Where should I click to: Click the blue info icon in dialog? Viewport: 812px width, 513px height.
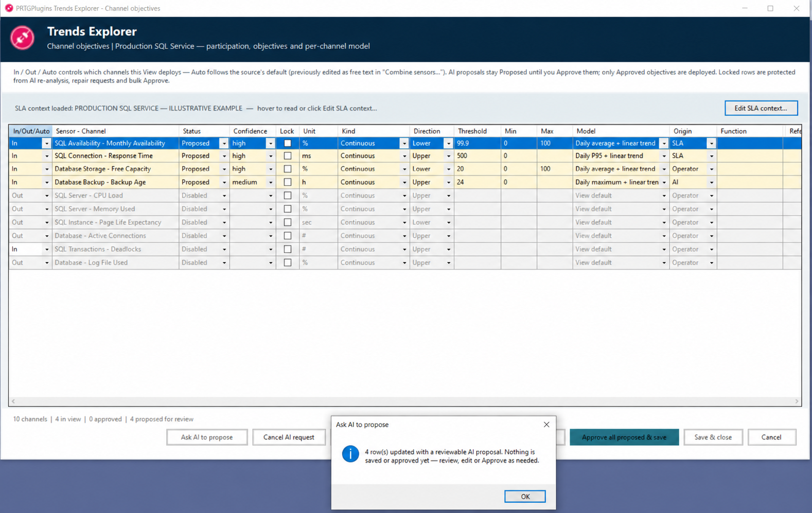[x=350, y=454]
